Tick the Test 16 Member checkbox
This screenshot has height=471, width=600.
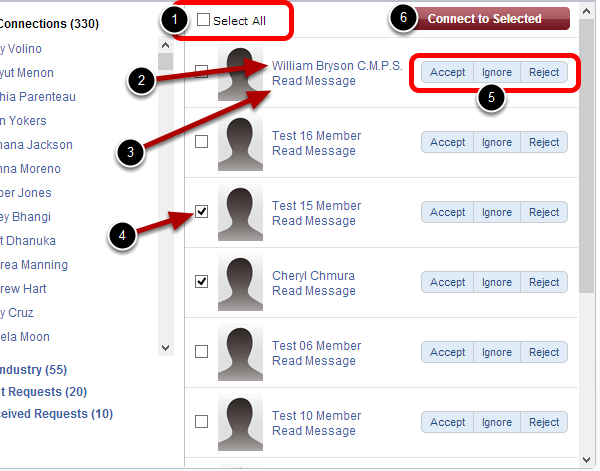tap(201, 142)
